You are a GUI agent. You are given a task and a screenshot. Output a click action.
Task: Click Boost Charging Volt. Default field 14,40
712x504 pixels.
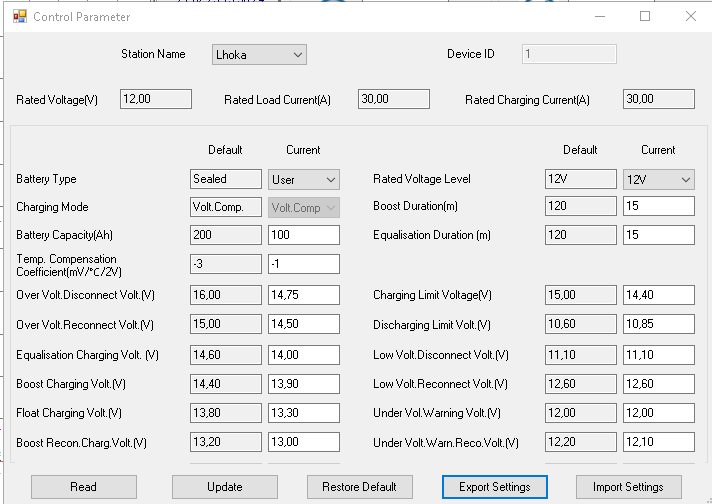coord(226,384)
